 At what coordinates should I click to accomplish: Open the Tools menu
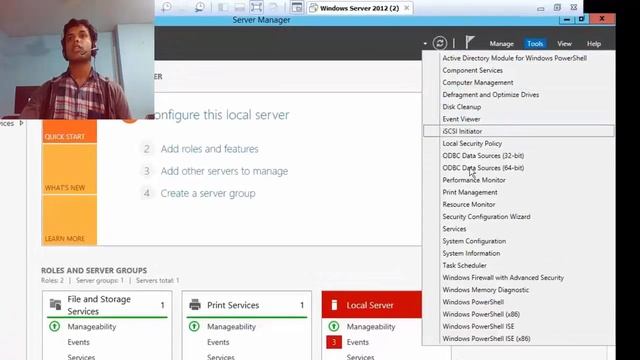coord(535,44)
